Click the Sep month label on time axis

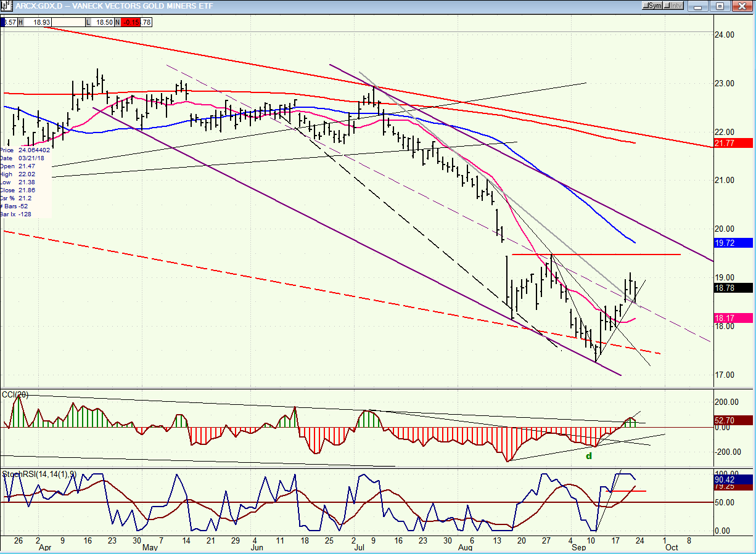[579, 547]
